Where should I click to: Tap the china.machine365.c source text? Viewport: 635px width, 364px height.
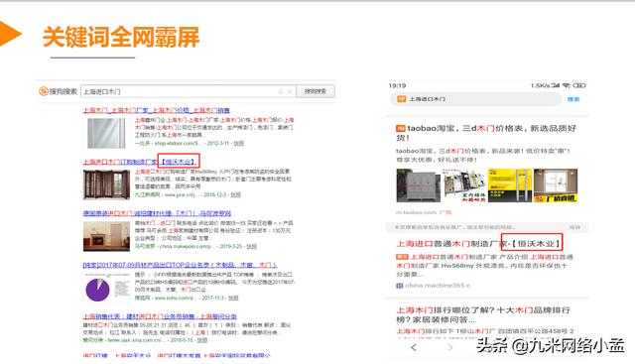point(438,286)
